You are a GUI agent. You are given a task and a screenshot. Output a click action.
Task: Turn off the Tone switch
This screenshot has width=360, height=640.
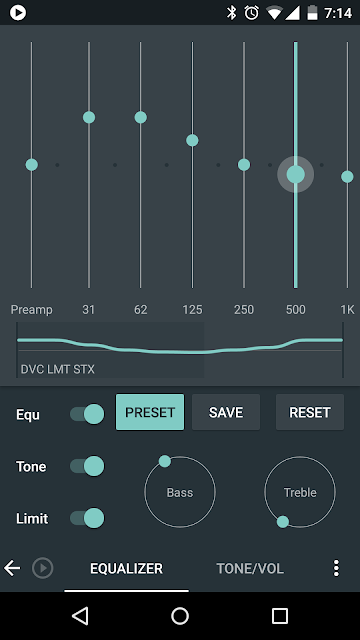click(87, 466)
